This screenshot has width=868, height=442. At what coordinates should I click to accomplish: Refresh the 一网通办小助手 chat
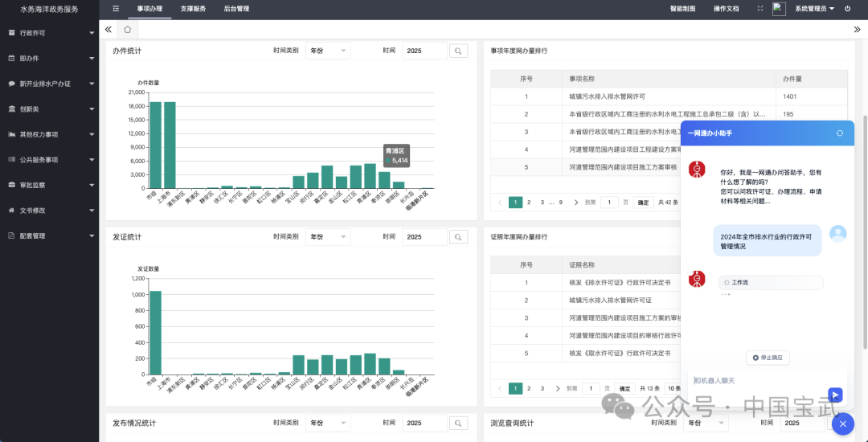[840, 133]
